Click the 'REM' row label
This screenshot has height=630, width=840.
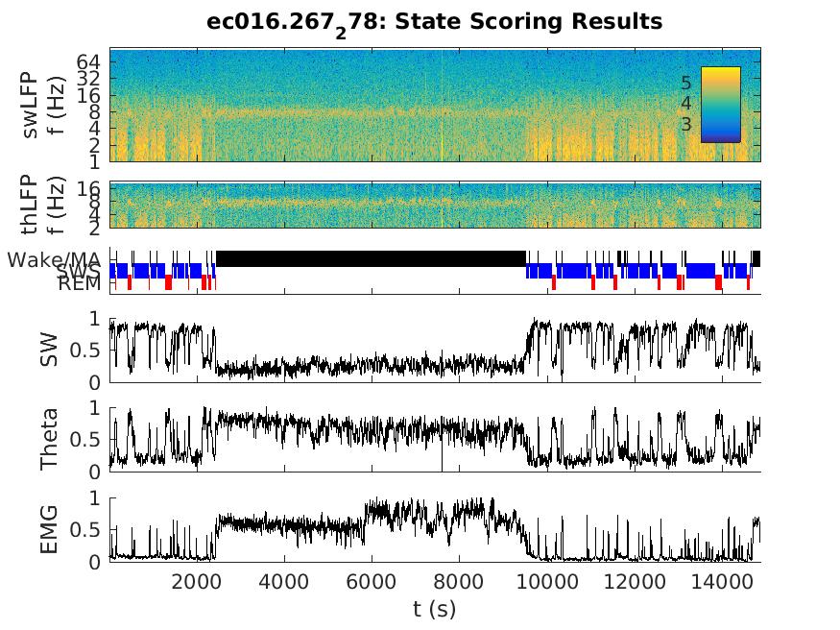(x=79, y=284)
